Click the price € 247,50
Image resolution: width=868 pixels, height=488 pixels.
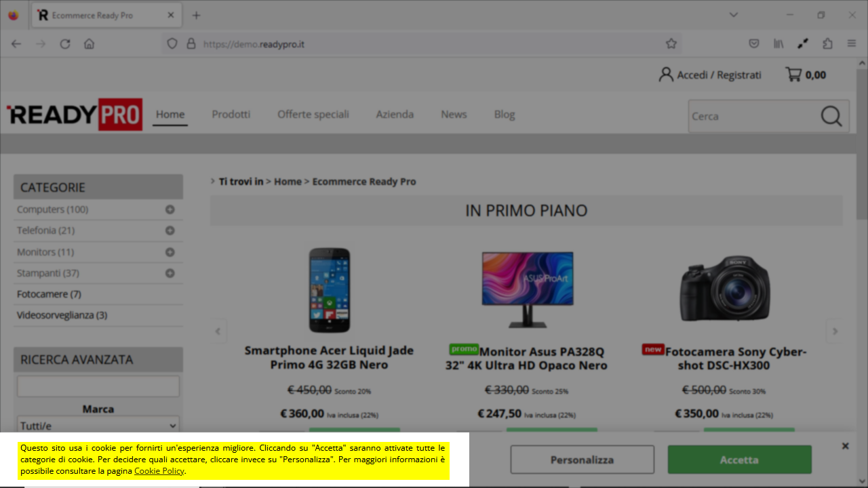[499, 413]
